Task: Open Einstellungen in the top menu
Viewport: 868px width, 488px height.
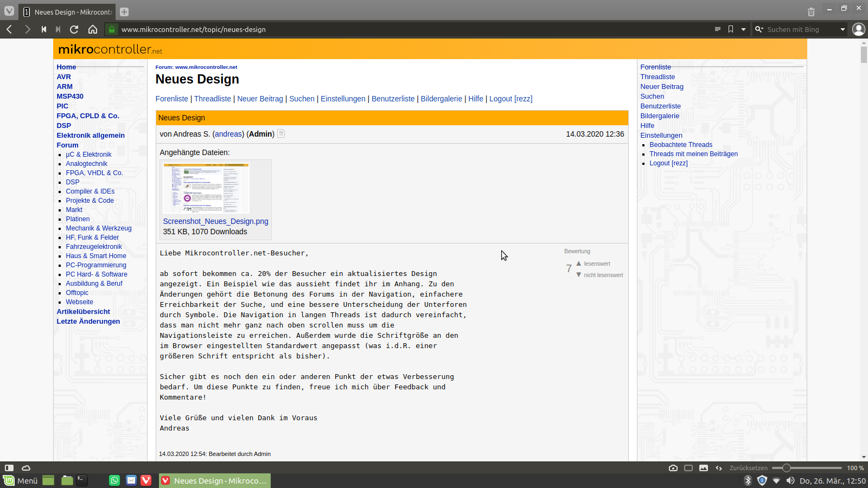Action: pos(343,99)
